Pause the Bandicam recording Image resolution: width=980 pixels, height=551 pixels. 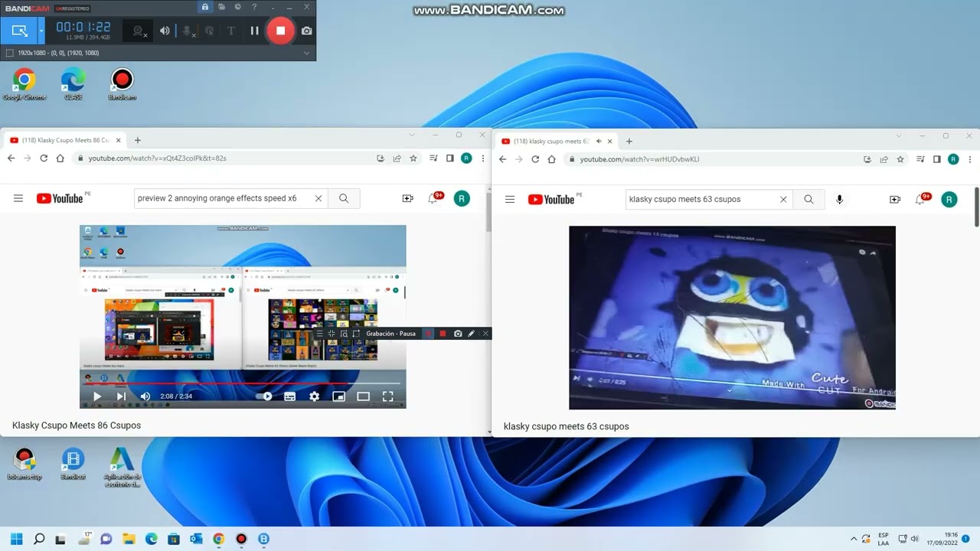[x=254, y=31]
